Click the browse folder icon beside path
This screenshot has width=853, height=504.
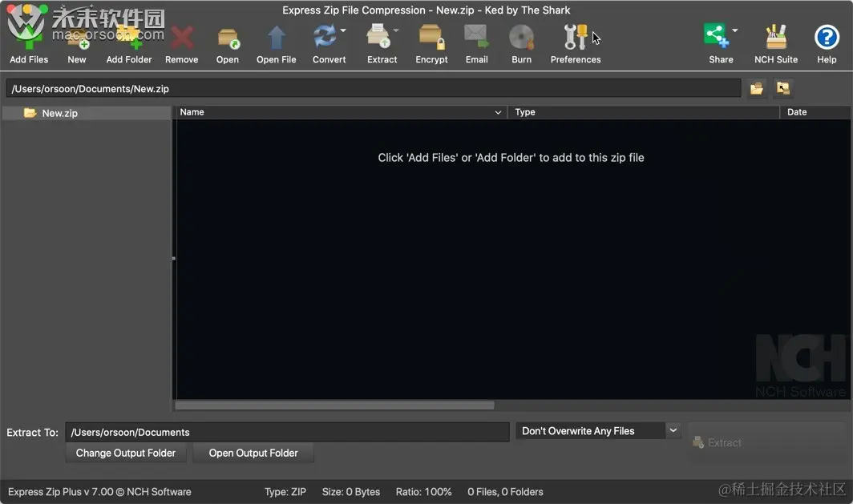(757, 89)
